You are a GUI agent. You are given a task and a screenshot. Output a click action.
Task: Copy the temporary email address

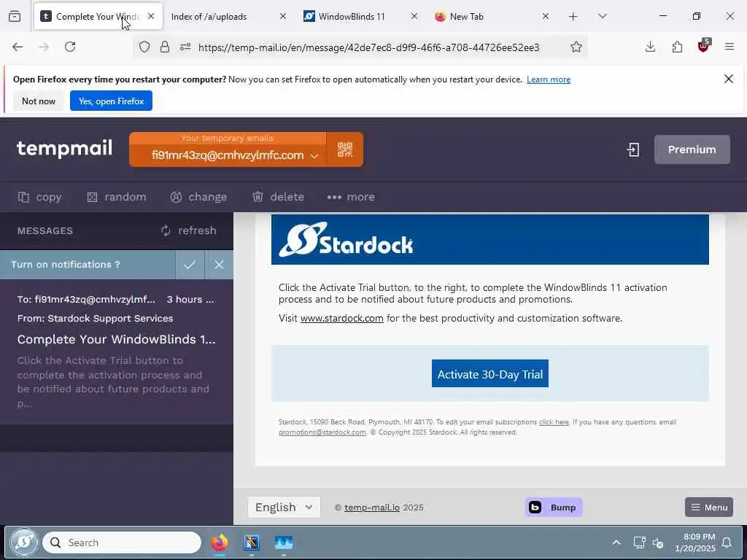pyautogui.click(x=40, y=197)
